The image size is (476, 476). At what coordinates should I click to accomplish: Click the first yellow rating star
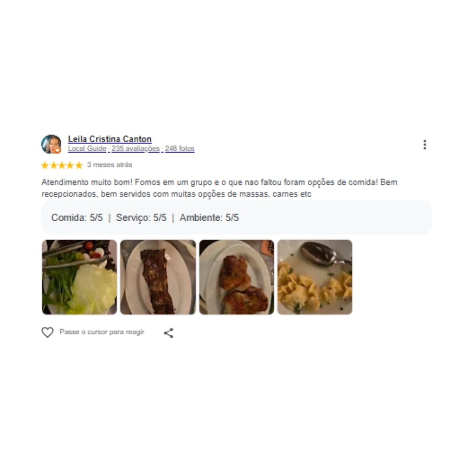(45, 165)
